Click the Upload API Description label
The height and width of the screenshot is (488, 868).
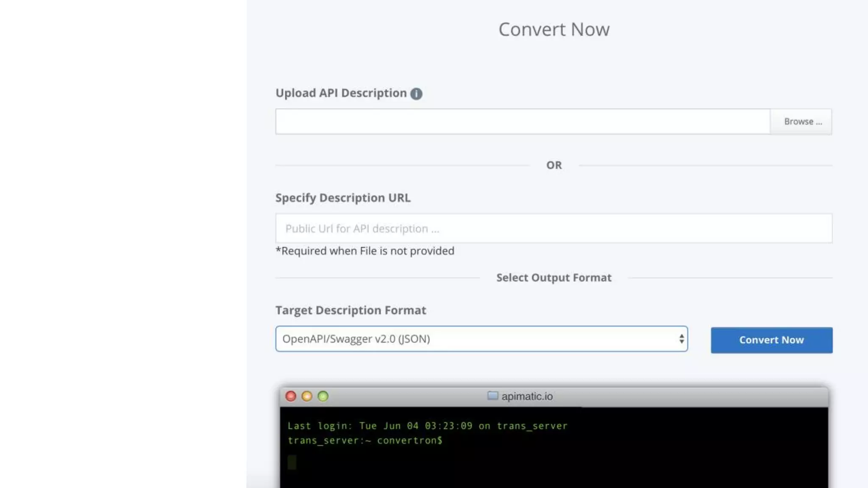(341, 93)
